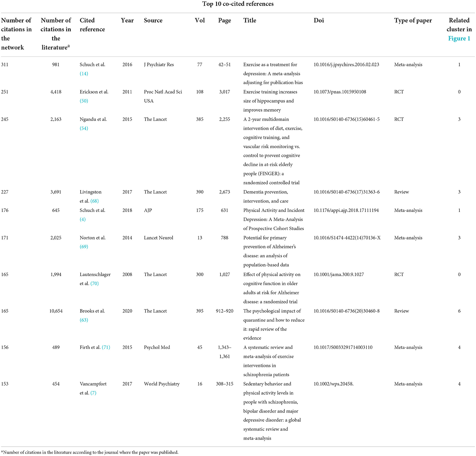476x456 pixels.
Task: Select source 'Proc Natl Acad Sci USA'
Action: click(x=163, y=96)
